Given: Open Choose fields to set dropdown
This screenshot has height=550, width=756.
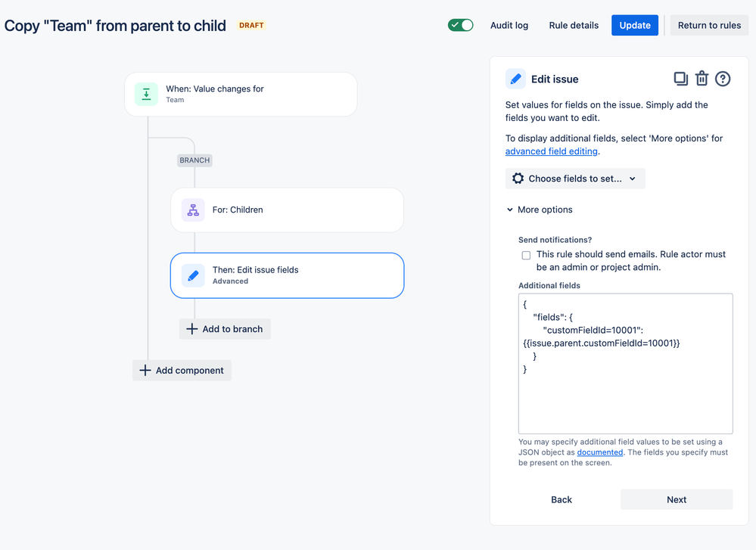Looking at the screenshot, I should pyautogui.click(x=574, y=179).
